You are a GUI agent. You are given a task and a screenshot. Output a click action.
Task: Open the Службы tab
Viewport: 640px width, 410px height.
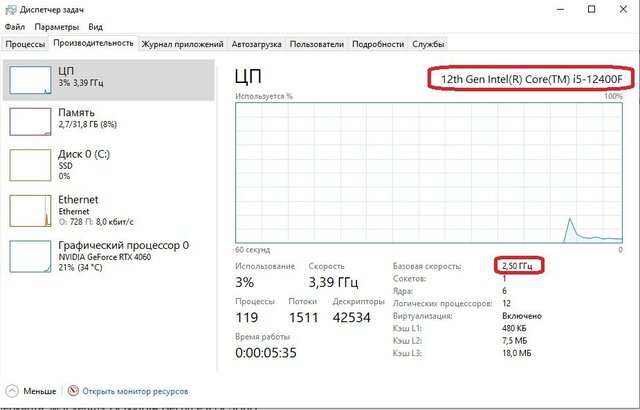429,44
